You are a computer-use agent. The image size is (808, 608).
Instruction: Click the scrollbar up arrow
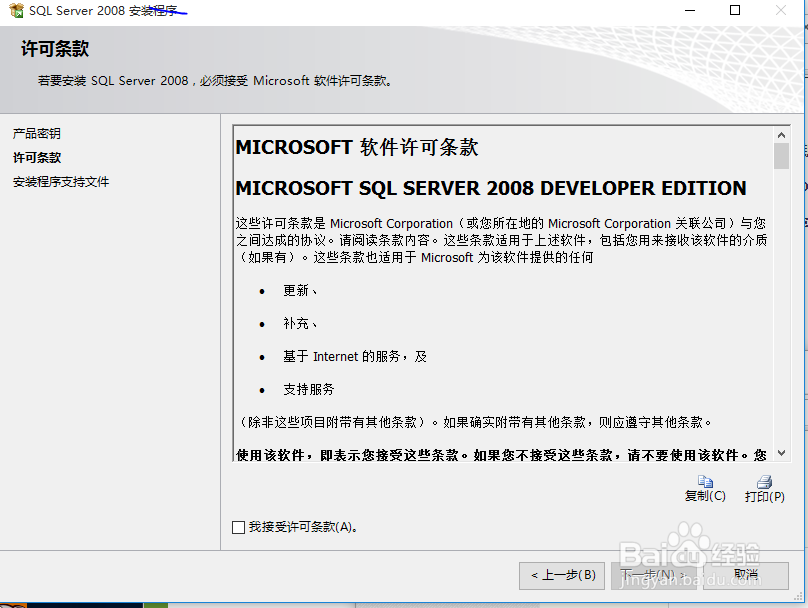pos(783,133)
